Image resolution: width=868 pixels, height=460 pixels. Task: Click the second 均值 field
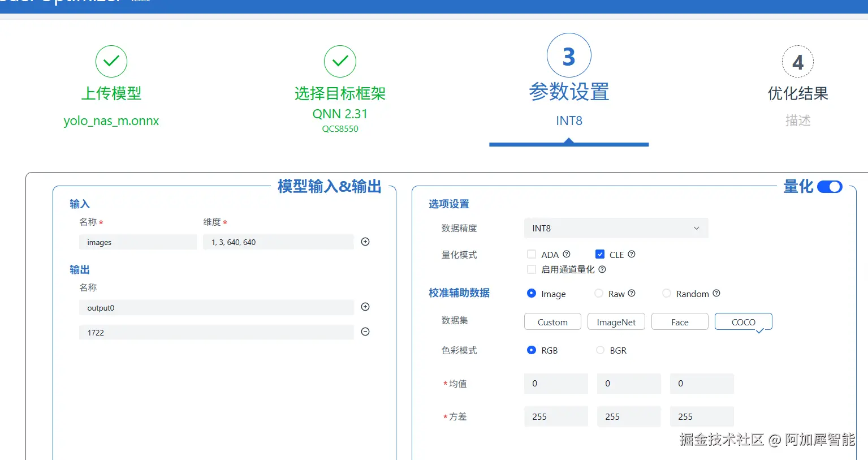click(629, 384)
